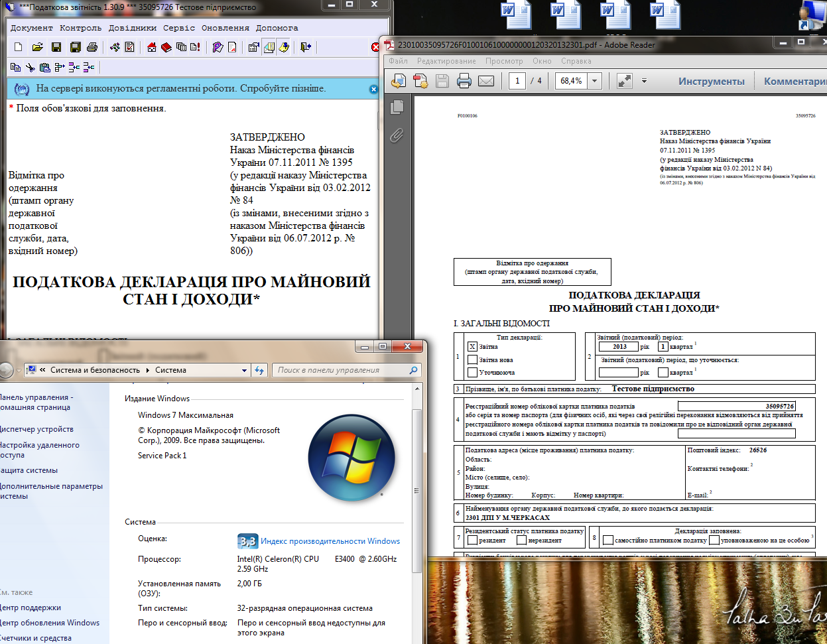The image size is (827, 644).
Task: Open the Просмотр menu in Adobe Reader
Action: click(504, 61)
